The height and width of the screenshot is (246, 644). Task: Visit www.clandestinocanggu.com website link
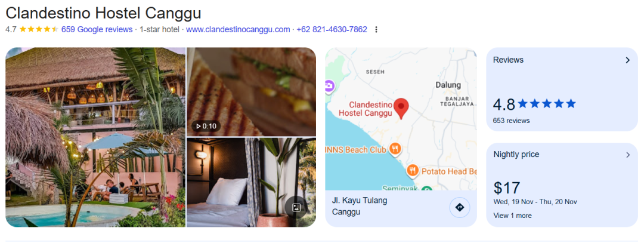[238, 30]
